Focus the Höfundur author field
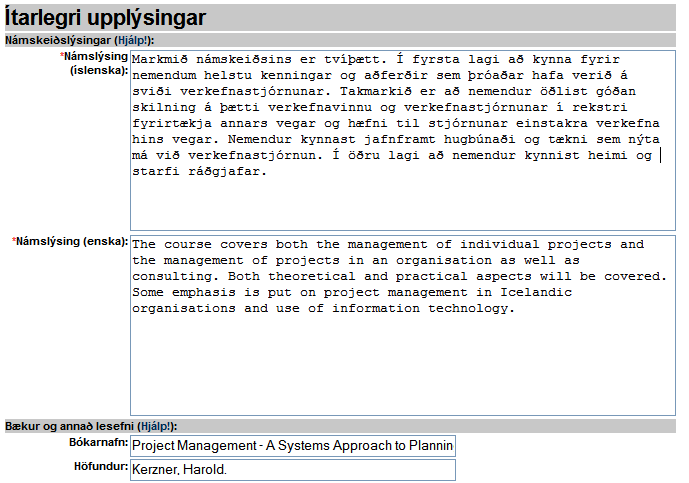Screen dimensions: 689x483 pyautogui.click(x=292, y=470)
